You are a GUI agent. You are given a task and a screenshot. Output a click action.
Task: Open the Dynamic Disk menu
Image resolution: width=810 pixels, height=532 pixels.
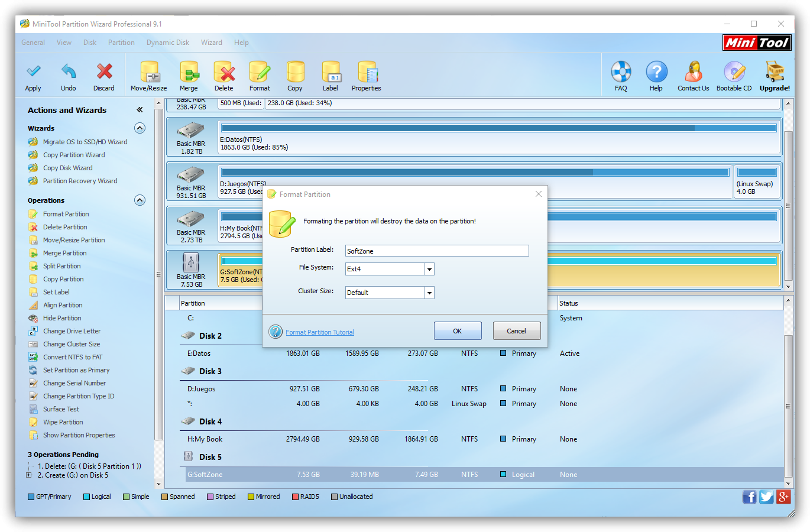tap(168, 43)
